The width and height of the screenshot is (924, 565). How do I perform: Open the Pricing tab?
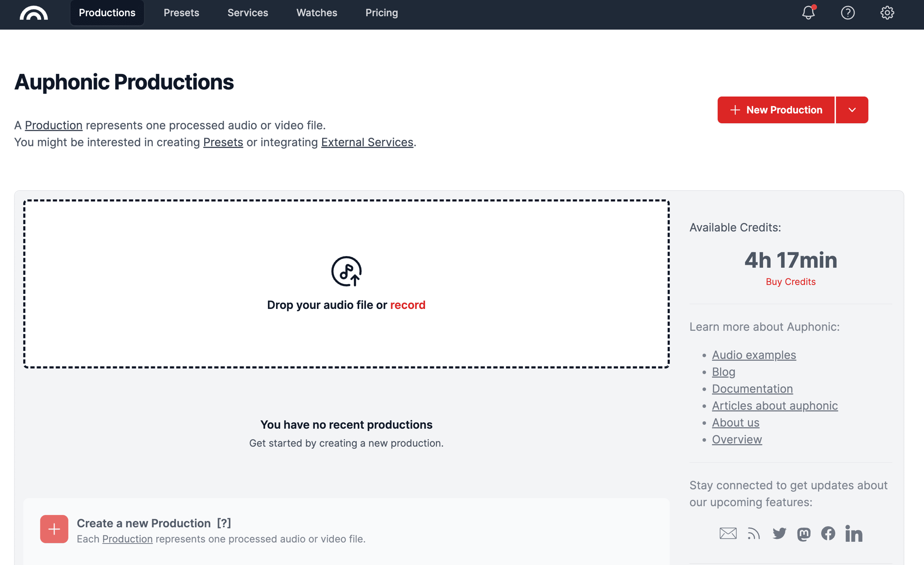pos(382,13)
